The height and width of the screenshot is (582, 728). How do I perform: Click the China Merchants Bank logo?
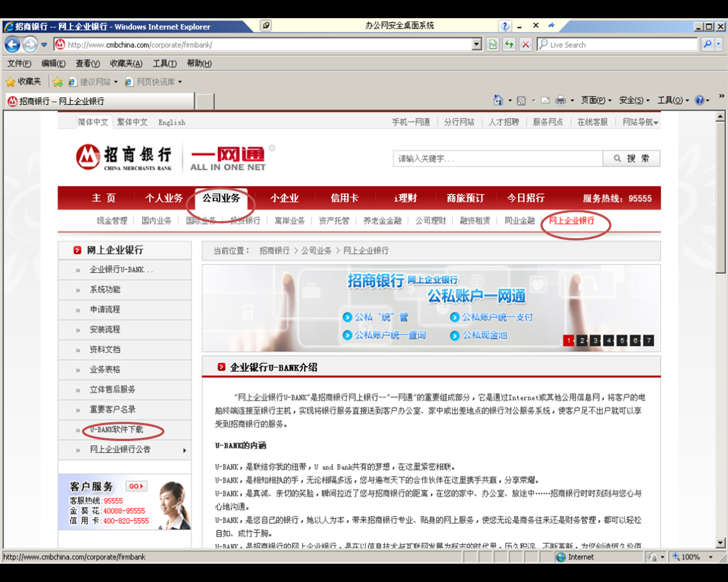(x=124, y=157)
